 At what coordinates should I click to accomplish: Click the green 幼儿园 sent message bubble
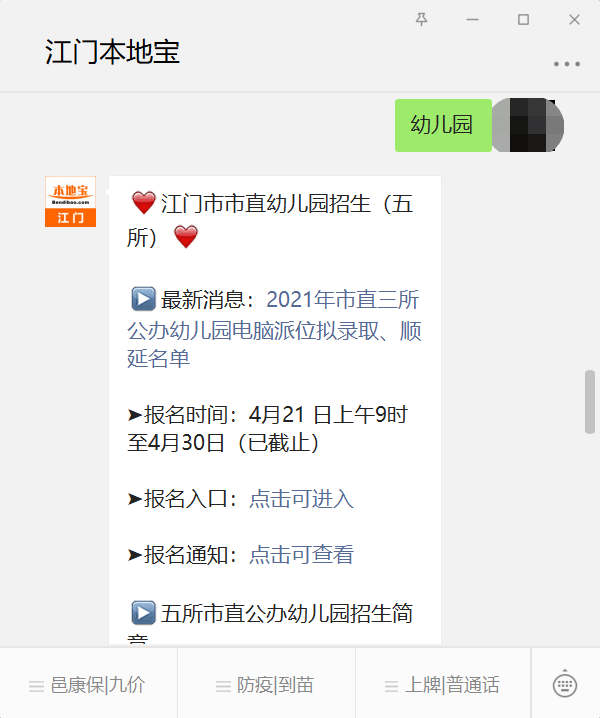(443, 125)
